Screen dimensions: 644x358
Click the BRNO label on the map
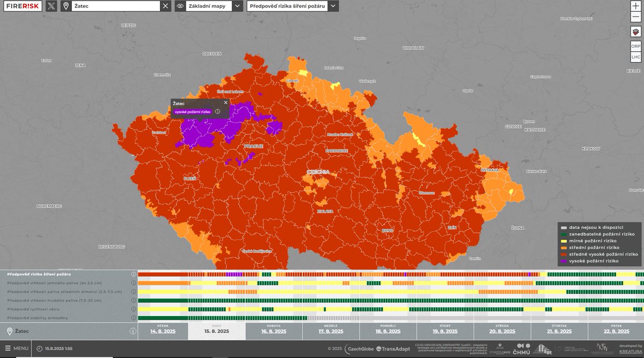coord(387,230)
